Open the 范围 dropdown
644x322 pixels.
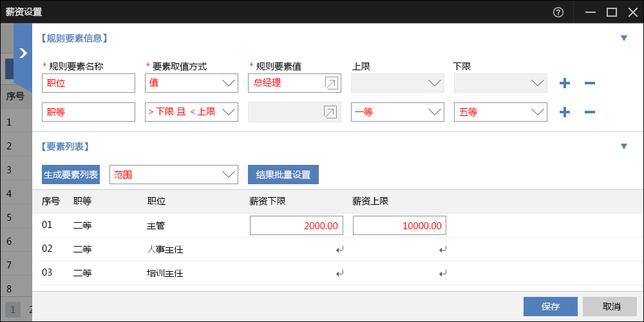coord(174,175)
